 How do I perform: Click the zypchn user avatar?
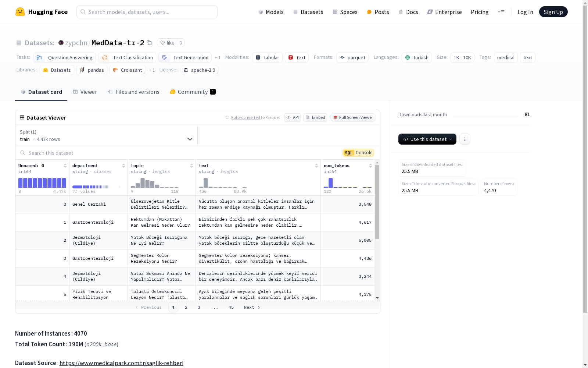coord(61,43)
